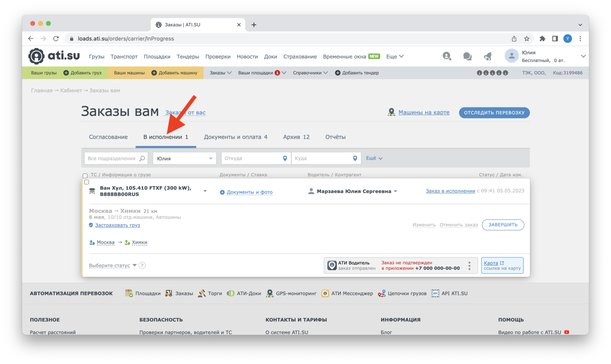
Task: Open the Юлия employee filter dropdown
Action: point(185,159)
